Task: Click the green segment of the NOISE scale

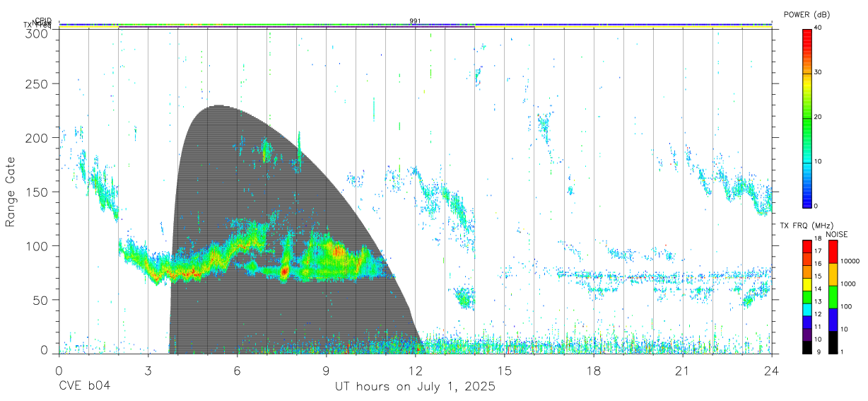Action: pyautogui.click(x=833, y=296)
